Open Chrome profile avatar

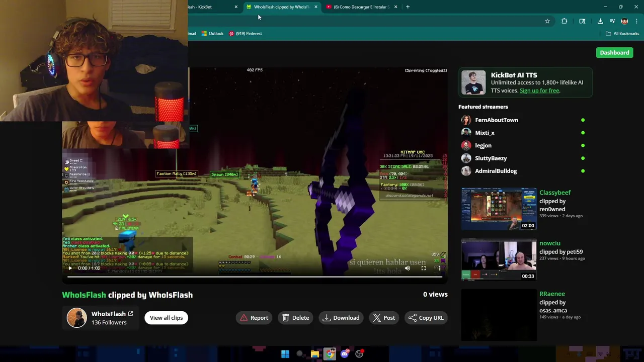pos(624,21)
